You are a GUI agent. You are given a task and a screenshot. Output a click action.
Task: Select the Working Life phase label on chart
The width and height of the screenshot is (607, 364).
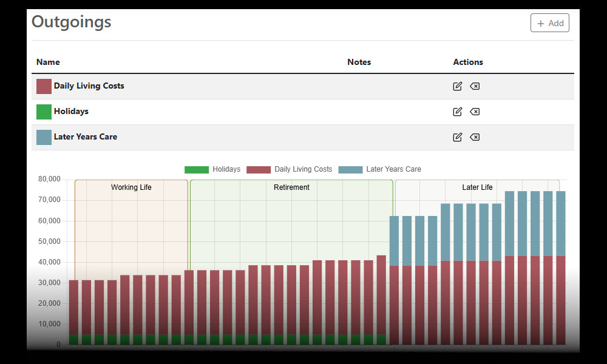[131, 187]
